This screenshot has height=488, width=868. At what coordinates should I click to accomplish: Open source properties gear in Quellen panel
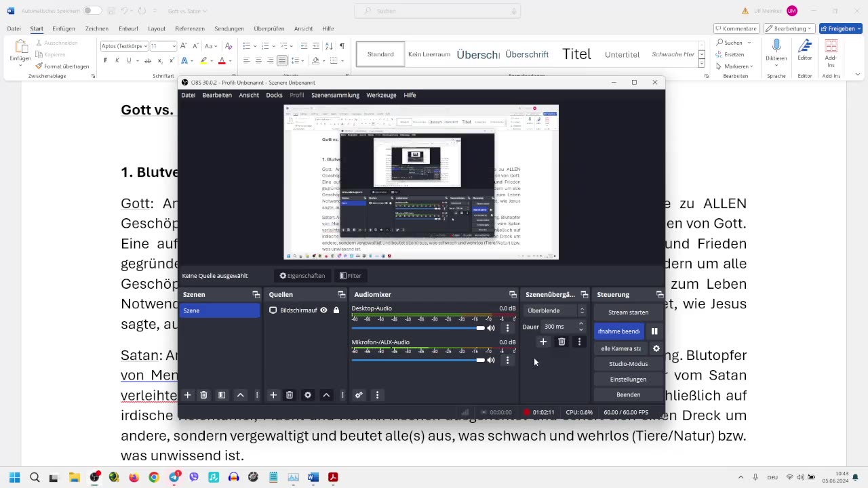[308, 395]
